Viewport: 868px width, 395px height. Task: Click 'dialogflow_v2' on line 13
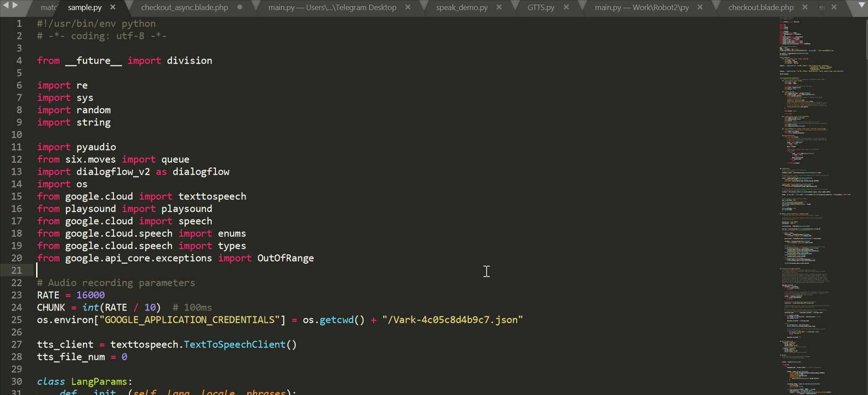[x=113, y=172]
